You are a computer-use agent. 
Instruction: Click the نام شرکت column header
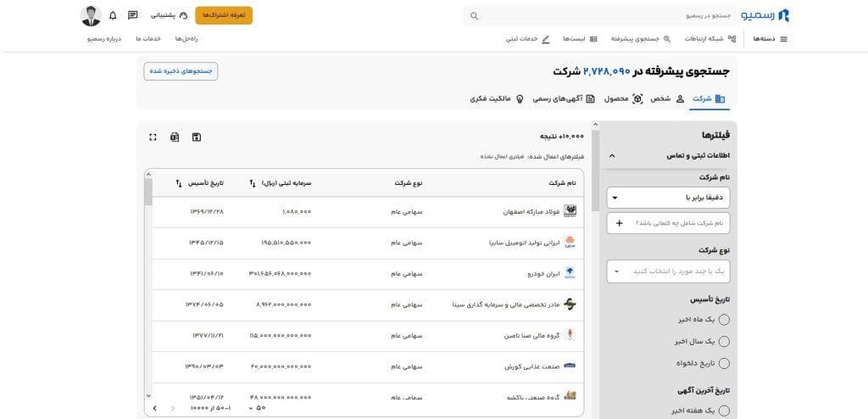coord(563,183)
